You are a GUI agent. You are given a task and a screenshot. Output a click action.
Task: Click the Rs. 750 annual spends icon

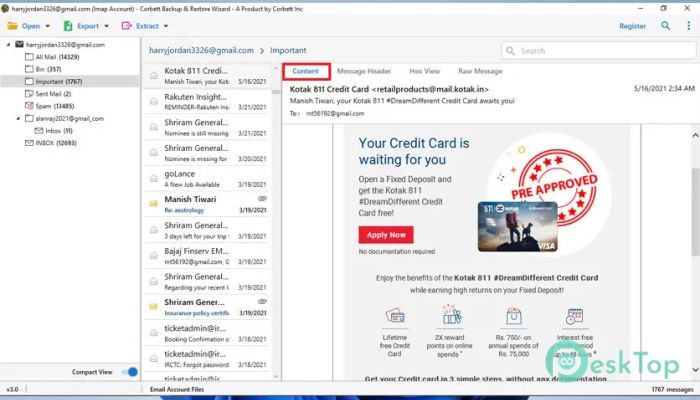pyautogui.click(x=513, y=316)
